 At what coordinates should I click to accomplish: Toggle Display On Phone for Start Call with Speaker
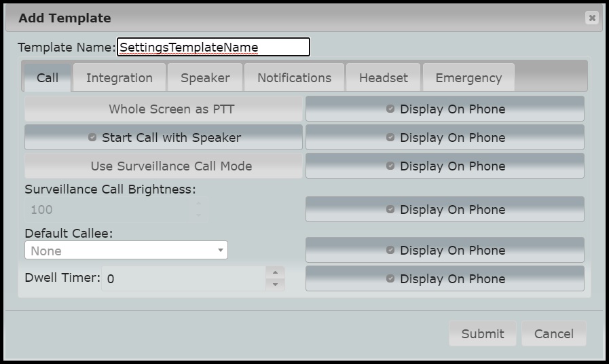tap(445, 137)
